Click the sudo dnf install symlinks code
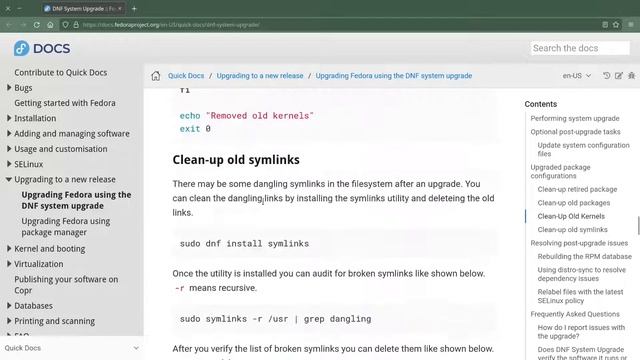 click(244, 244)
